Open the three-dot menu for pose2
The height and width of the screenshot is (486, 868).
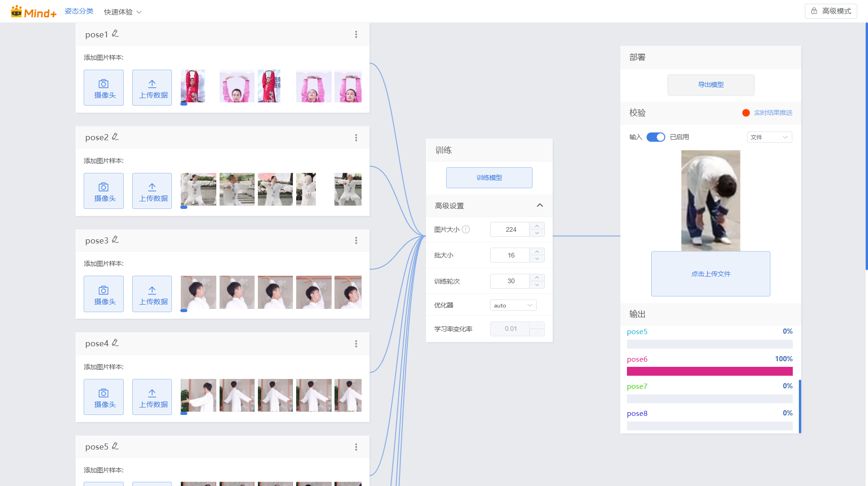coord(356,138)
